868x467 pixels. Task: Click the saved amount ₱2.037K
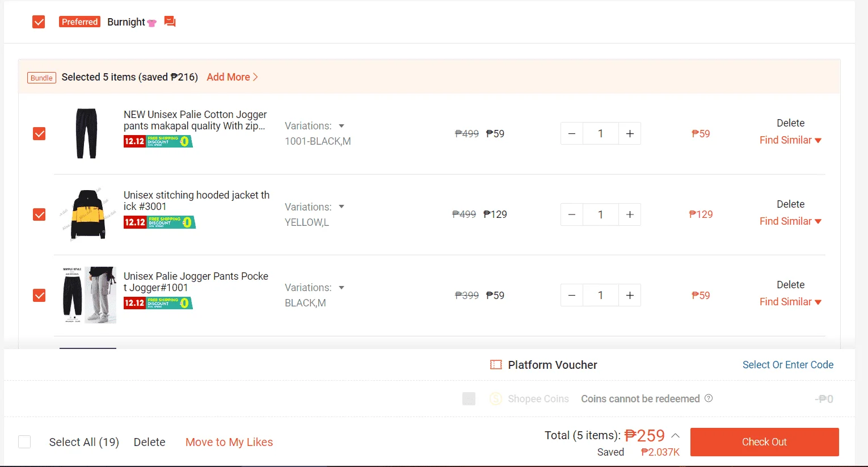click(660, 452)
